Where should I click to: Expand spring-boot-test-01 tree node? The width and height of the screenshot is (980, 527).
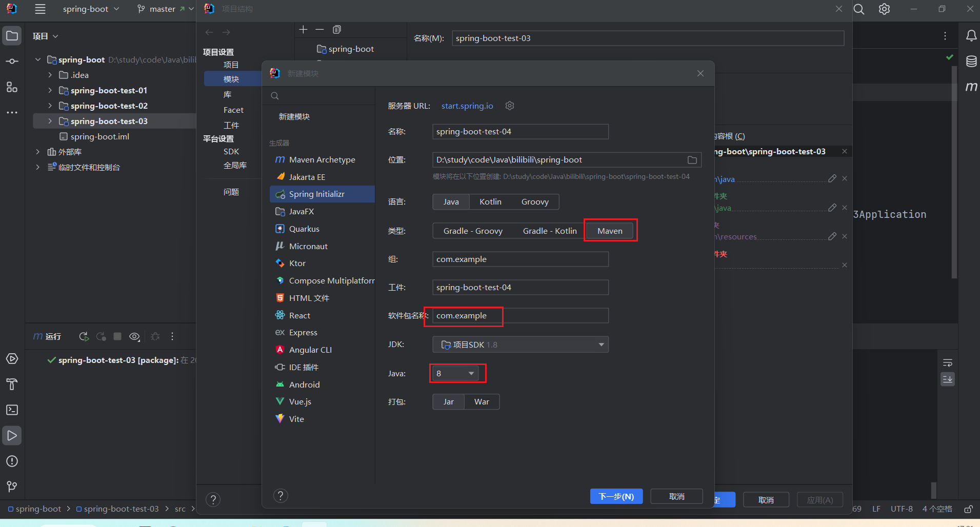(x=50, y=90)
